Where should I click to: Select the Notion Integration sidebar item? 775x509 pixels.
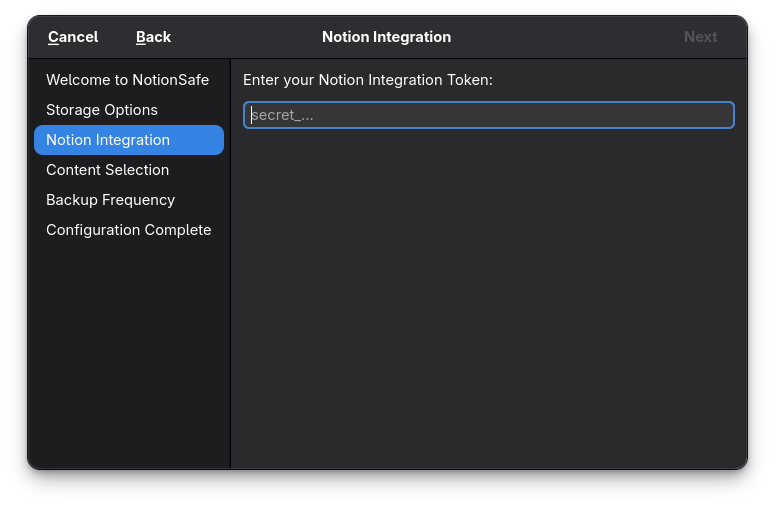129,140
